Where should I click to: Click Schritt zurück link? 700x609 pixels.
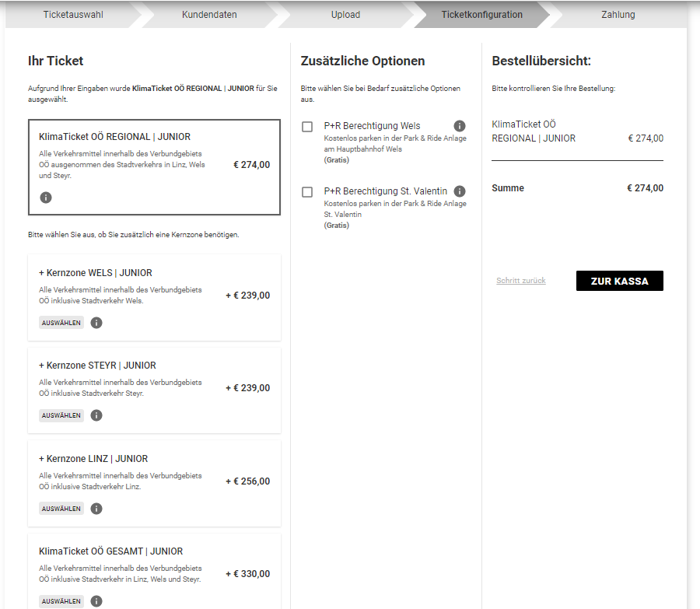[521, 281]
